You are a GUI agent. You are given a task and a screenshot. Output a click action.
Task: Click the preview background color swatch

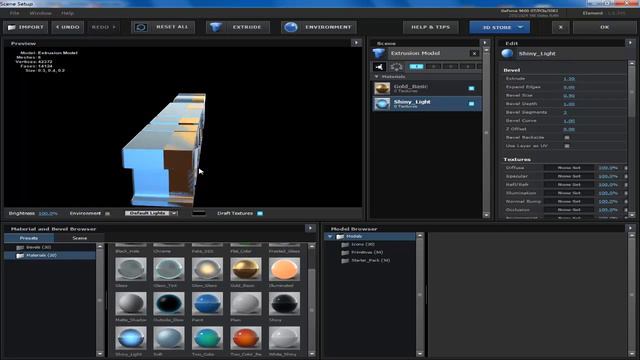pyautogui.click(x=199, y=213)
